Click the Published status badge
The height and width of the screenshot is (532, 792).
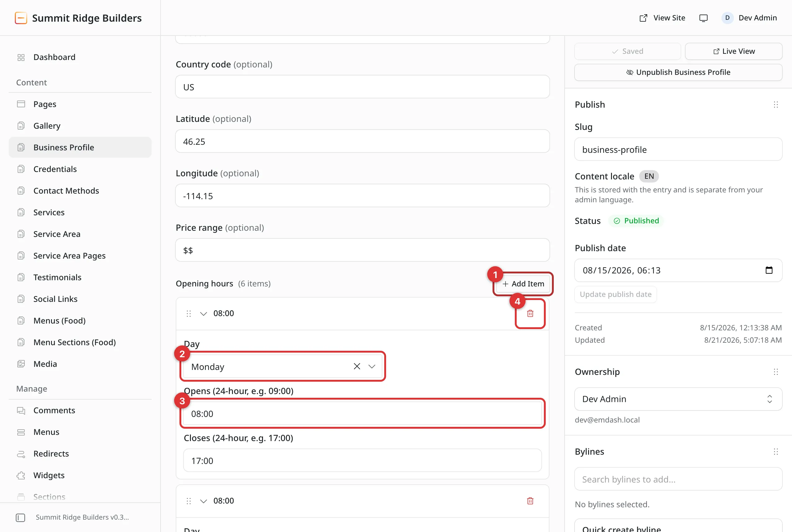[636, 221]
